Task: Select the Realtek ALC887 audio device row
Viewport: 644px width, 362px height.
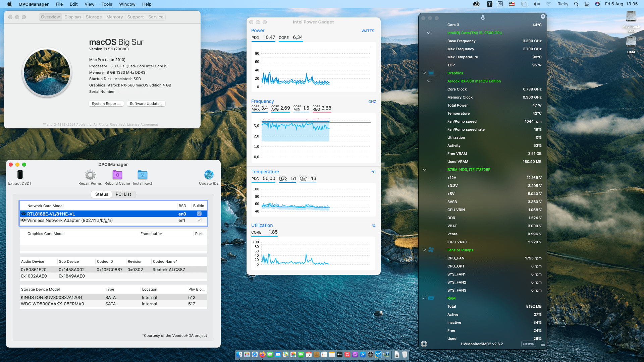Action: point(113,269)
